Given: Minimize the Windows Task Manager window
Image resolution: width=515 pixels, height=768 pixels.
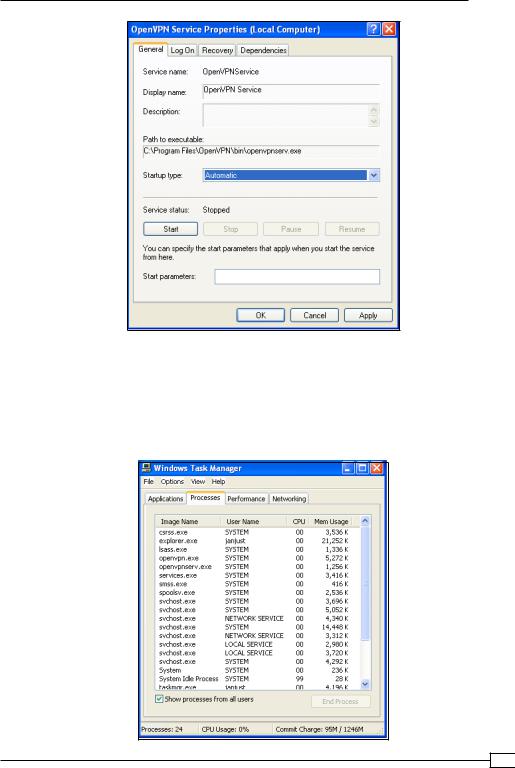Looking at the screenshot, I should coord(348,468).
